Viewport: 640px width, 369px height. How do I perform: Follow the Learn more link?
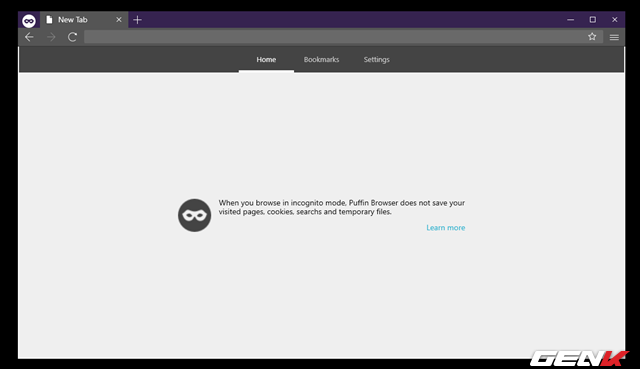(x=446, y=228)
